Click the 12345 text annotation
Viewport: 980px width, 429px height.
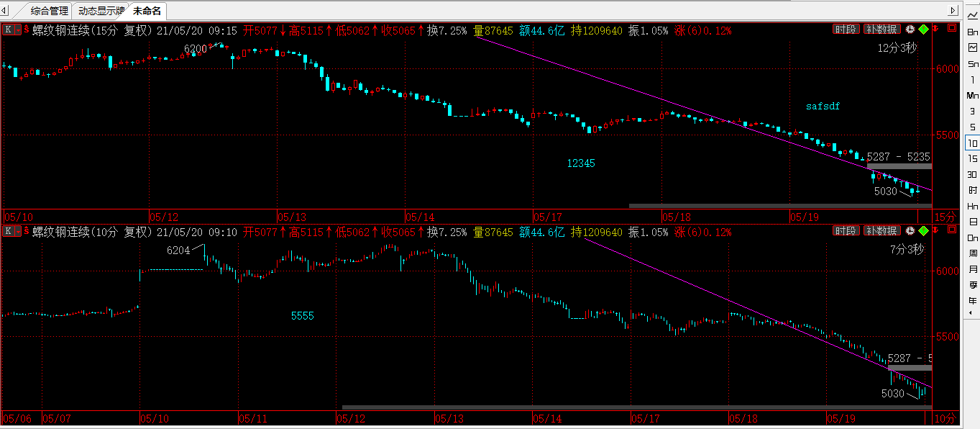coord(581,163)
